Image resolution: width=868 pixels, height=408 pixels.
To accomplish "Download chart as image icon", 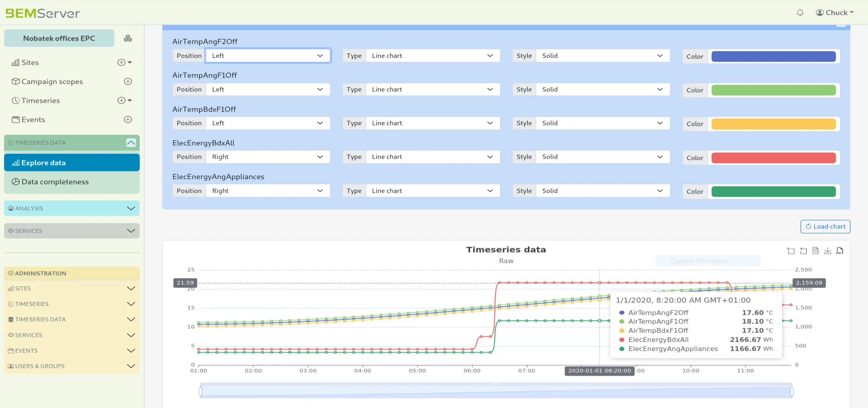I will (828, 251).
